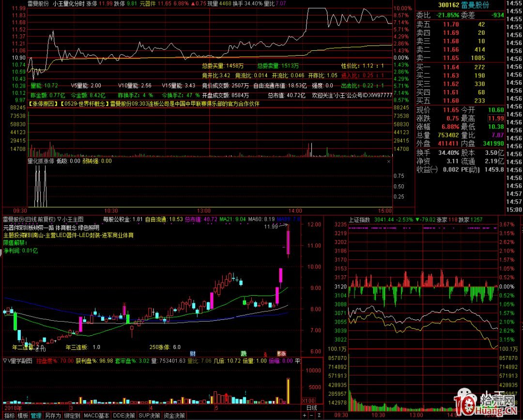Click the 股本 3.50亿 value

pyautogui.click(x=494, y=153)
